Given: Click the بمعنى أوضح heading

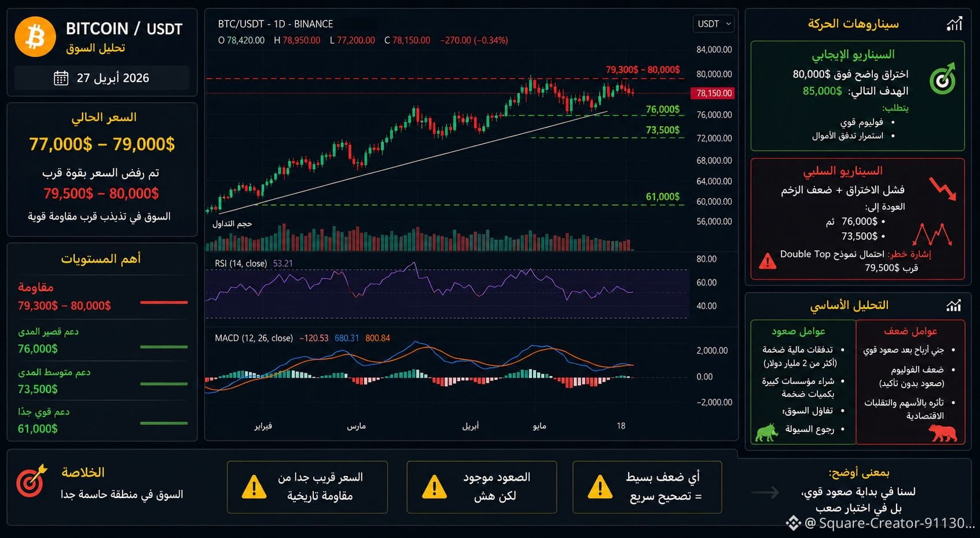Looking at the screenshot, I should (858, 473).
